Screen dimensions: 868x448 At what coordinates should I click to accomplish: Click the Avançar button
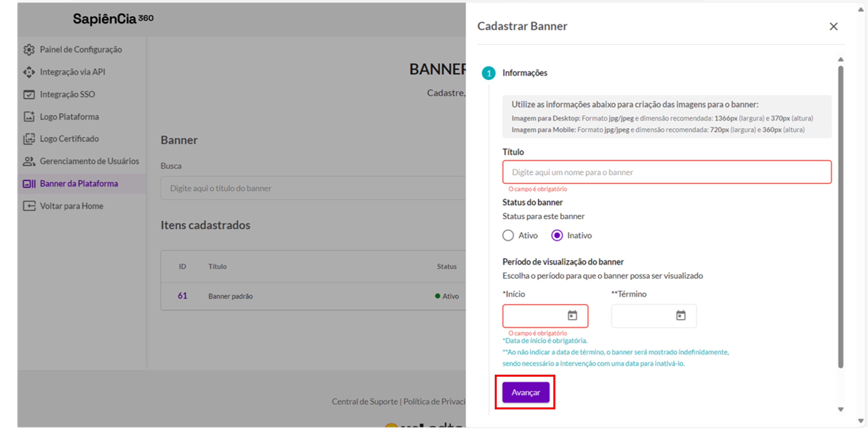[x=526, y=392]
